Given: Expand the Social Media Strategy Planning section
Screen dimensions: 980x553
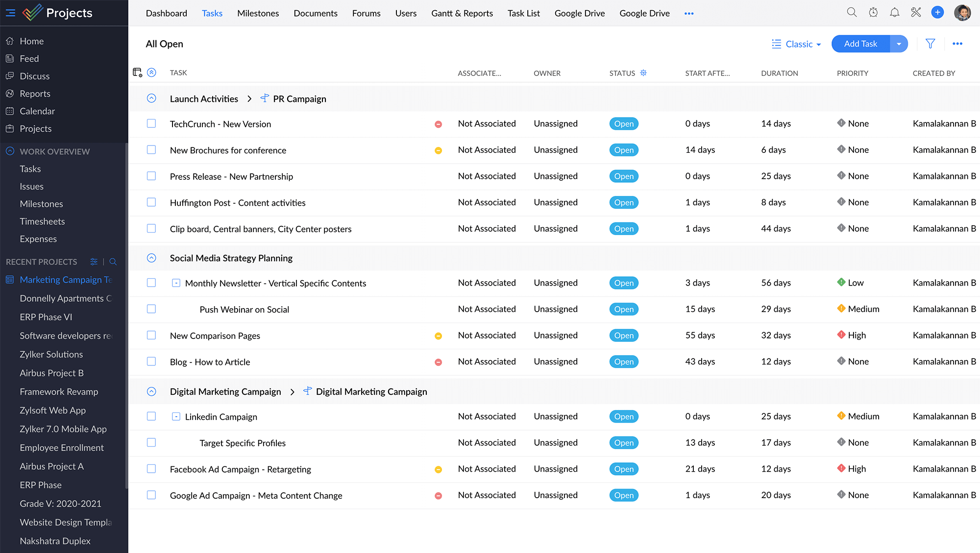Looking at the screenshot, I should click(x=151, y=258).
